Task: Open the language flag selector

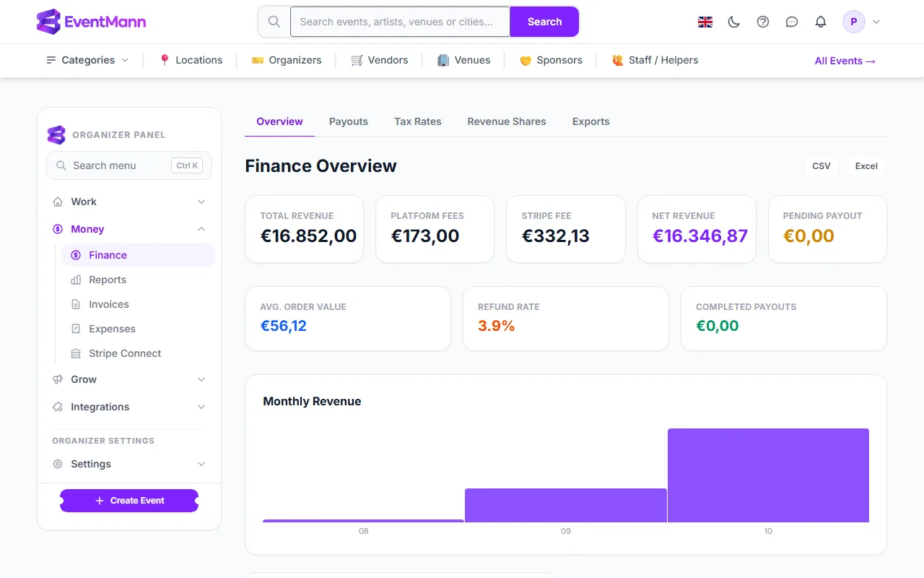Action: tap(705, 22)
